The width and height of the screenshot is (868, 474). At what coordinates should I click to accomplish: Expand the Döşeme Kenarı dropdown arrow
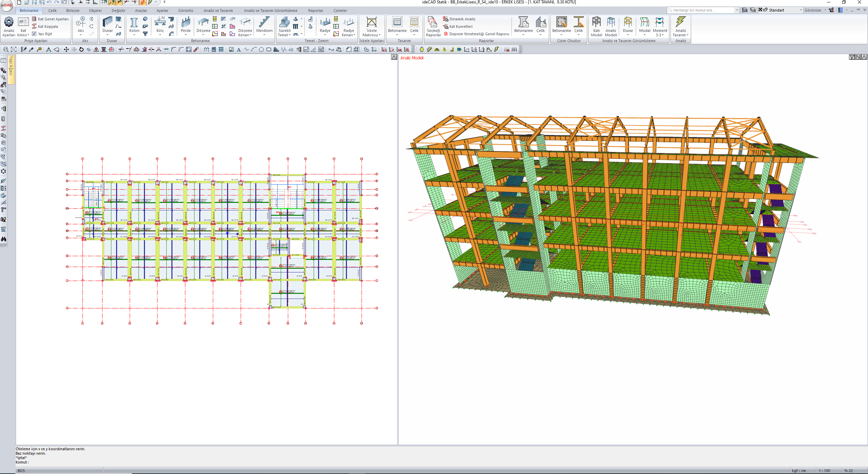[x=251, y=35]
